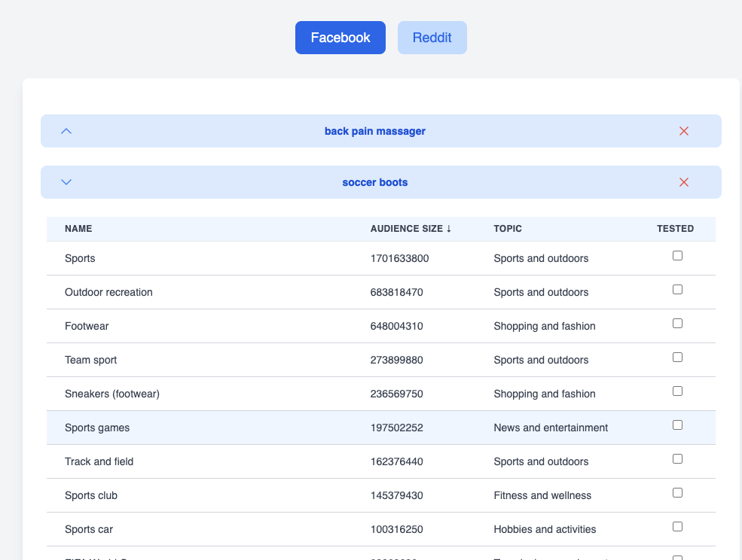Collapse the soccer boots section
Screen dimensions: 742x560
pos(66,182)
